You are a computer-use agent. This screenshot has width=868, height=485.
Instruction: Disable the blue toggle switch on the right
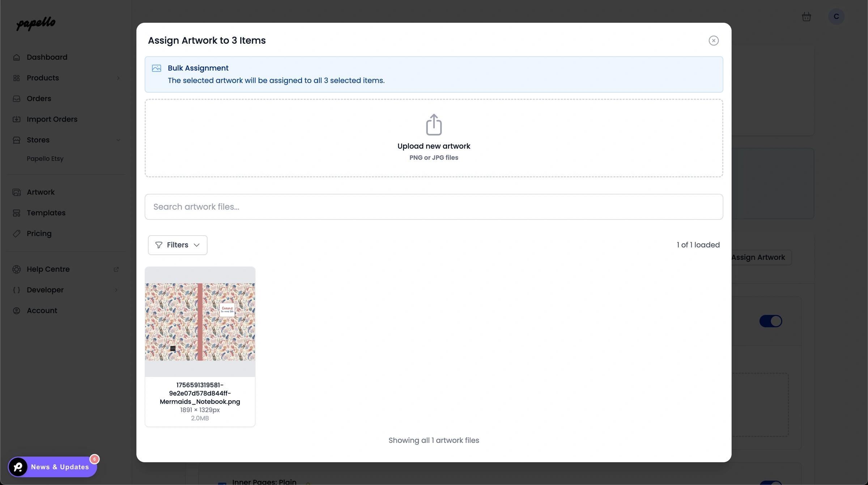[x=771, y=321]
